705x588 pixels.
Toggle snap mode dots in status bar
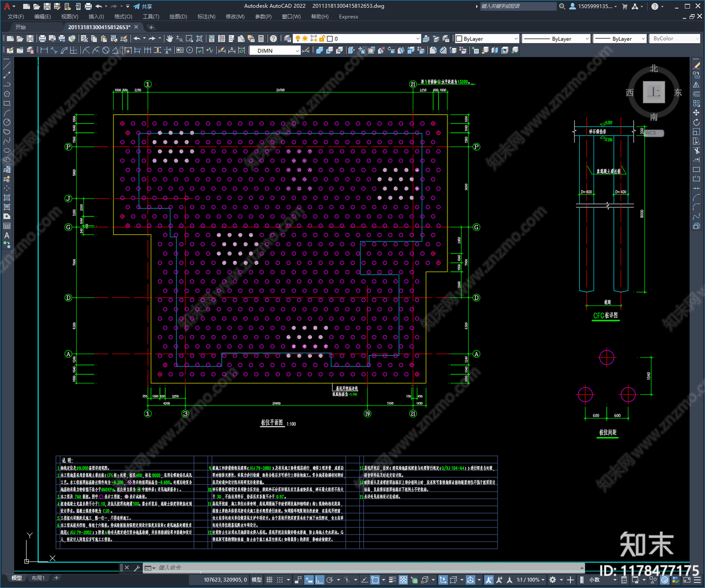click(x=280, y=580)
